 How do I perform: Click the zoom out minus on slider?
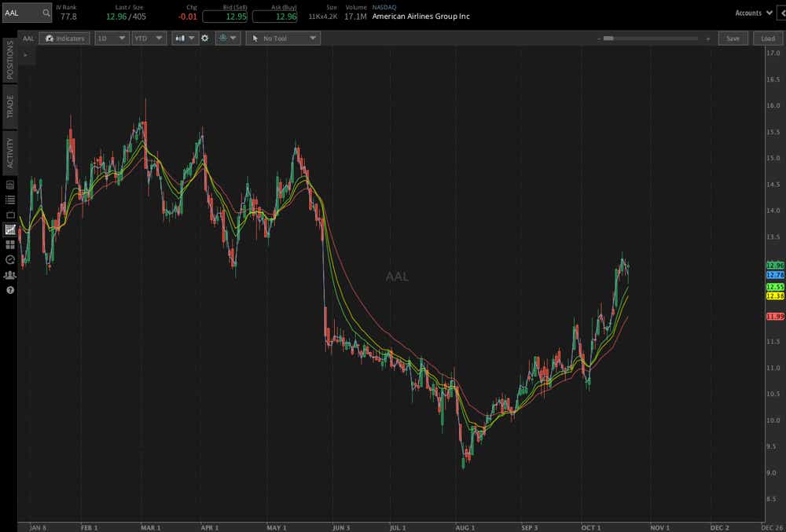(x=598, y=39)
